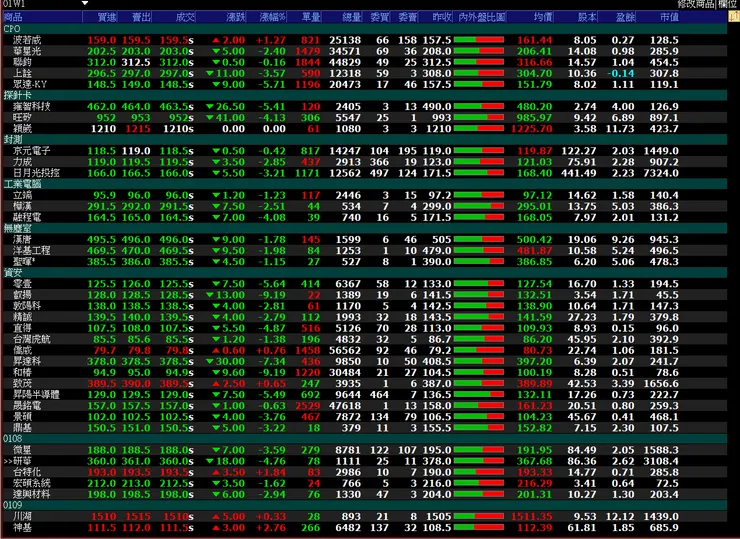This screenshot has height=539, width=740.
Task: Click the 均價 column header
Action: (543, 17)
